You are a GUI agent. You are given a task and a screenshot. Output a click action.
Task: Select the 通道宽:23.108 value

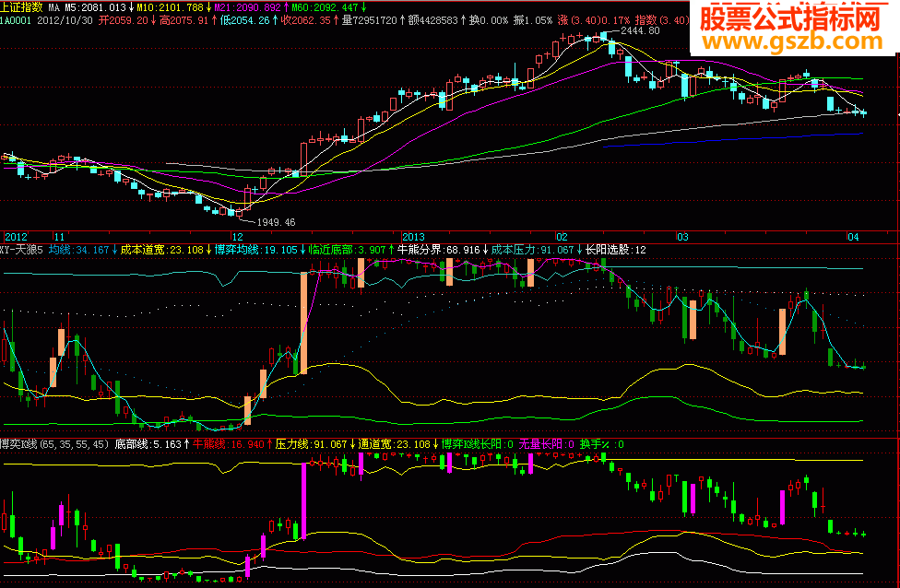[x=395, y=444]
